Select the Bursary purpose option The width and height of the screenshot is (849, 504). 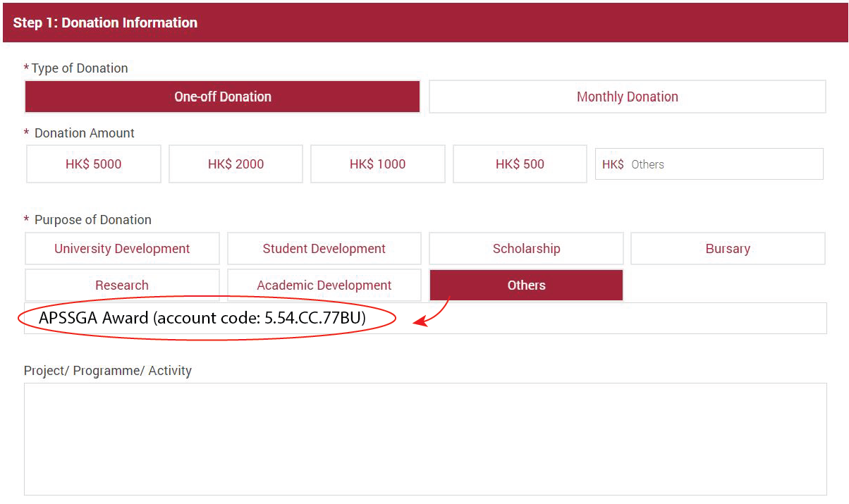[x=728, y=248]
